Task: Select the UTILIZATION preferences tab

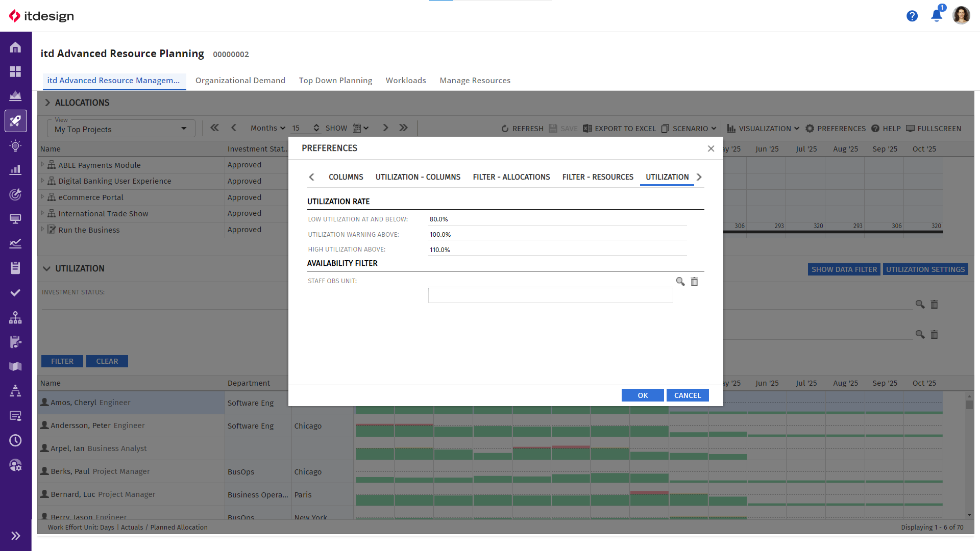Action: 667,177
